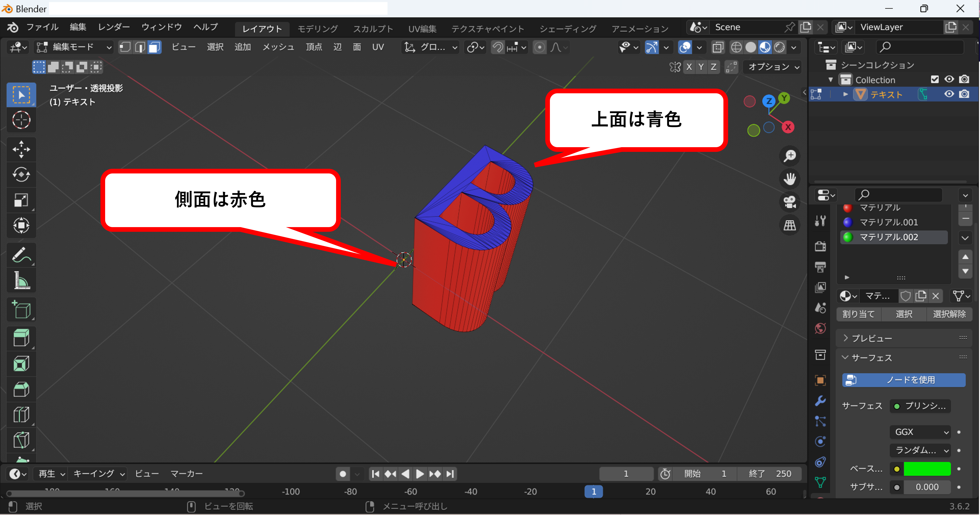Click the 3D cursor tool
The width and height of the screenshot is (980, 515).
tap(21, 120)
